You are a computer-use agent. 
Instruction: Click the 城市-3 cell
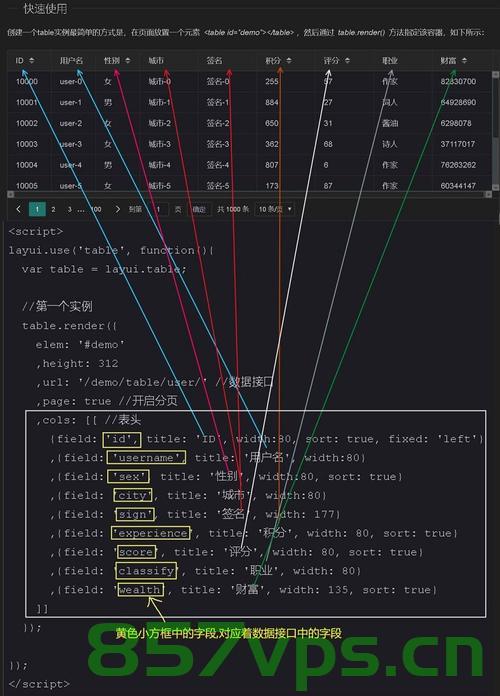coord(159,144)
